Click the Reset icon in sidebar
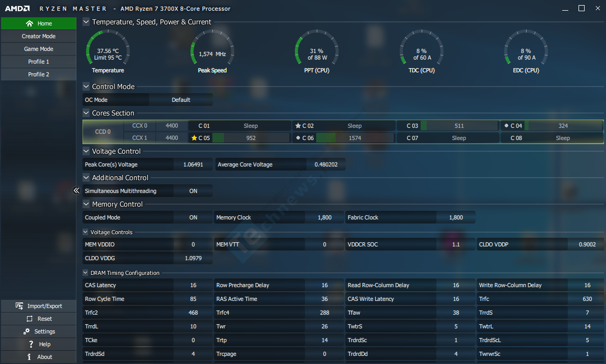This screenshot has width=606, height=364. 30,319
